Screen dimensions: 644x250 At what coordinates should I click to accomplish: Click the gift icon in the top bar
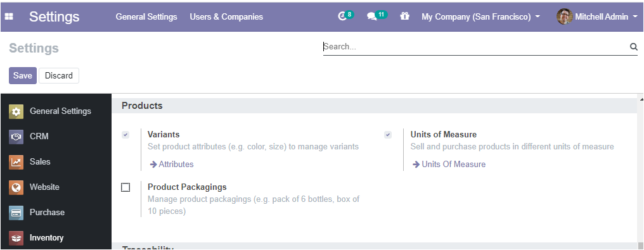click(x=405, y=16)
